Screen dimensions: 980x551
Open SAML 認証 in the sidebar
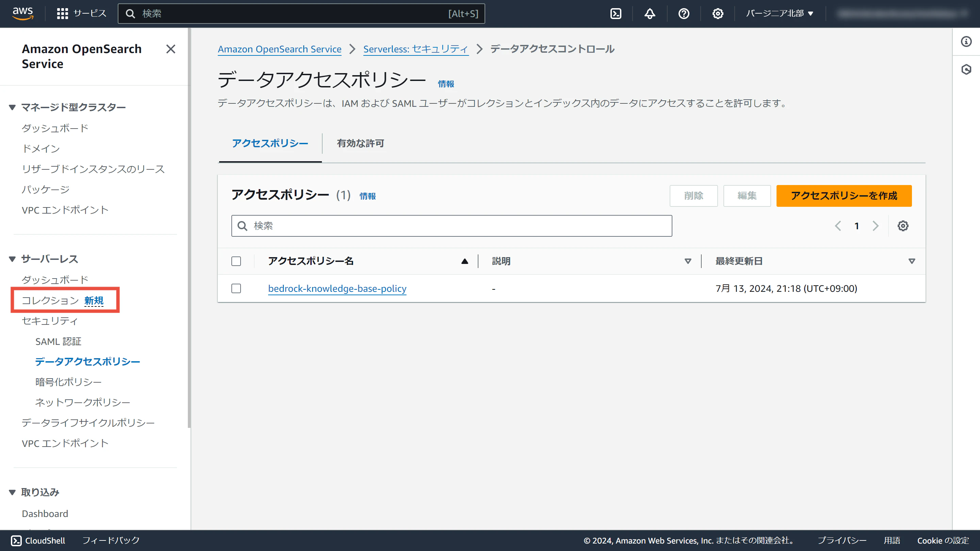(x=58, y=341)
